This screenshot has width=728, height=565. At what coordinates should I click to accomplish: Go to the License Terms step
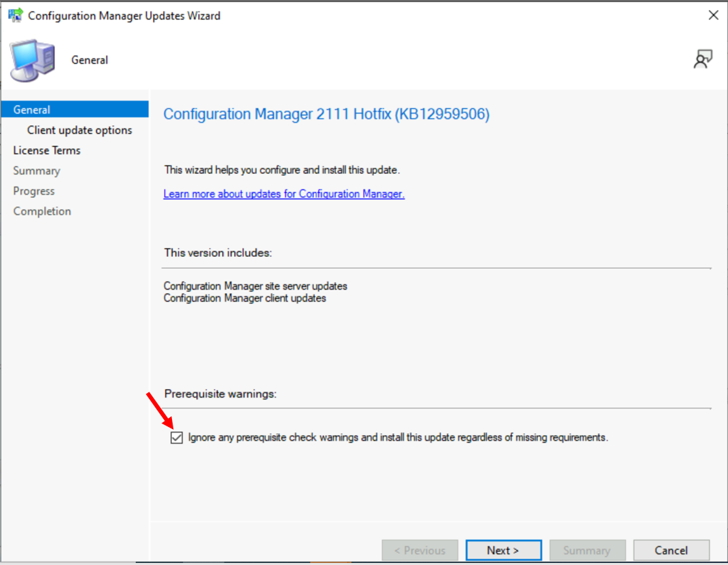[47, 150]
